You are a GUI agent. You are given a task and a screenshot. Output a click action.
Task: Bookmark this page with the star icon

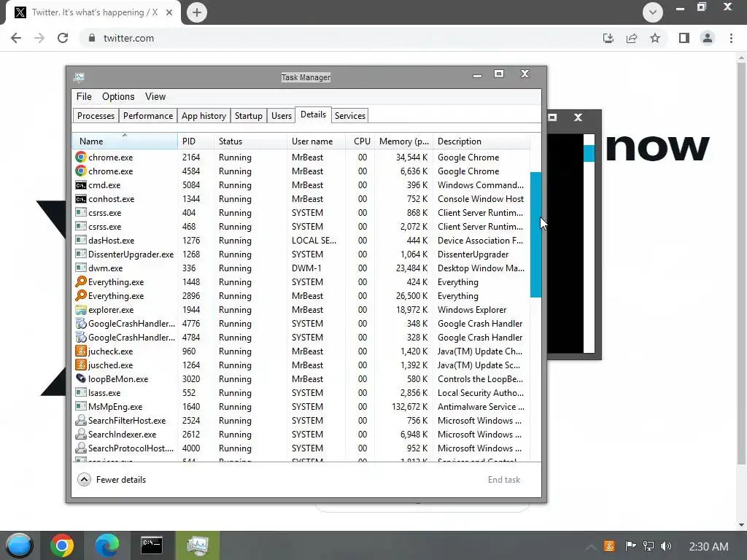pyautogui.click(x=655, y=38)
